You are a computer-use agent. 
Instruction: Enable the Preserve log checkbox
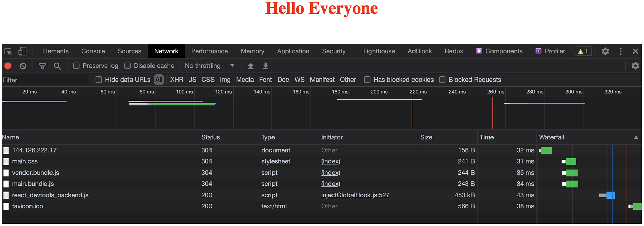click(76, 66)
